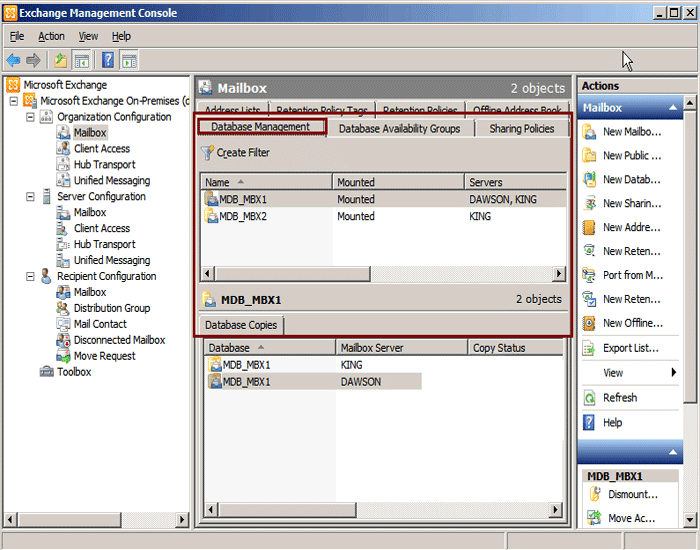
Task: Sort by the Name column header
Action: pyautogui.click(x=266, y=182)
